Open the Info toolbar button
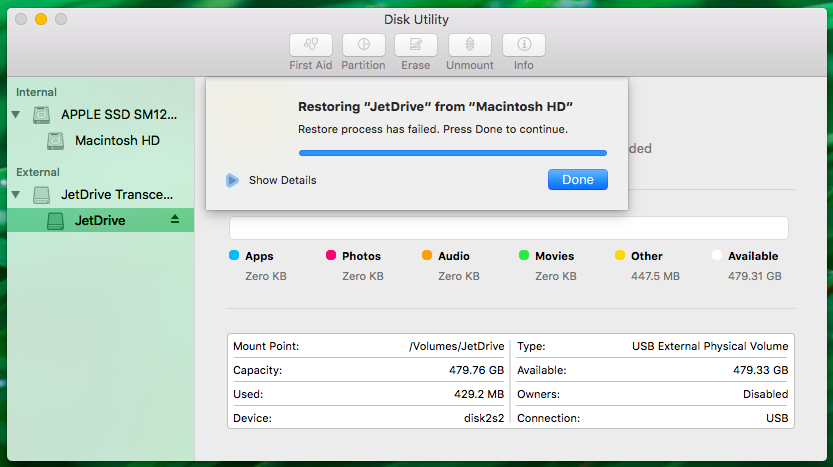The width and height of the screenshot is (833, 467). coord(524,45)
